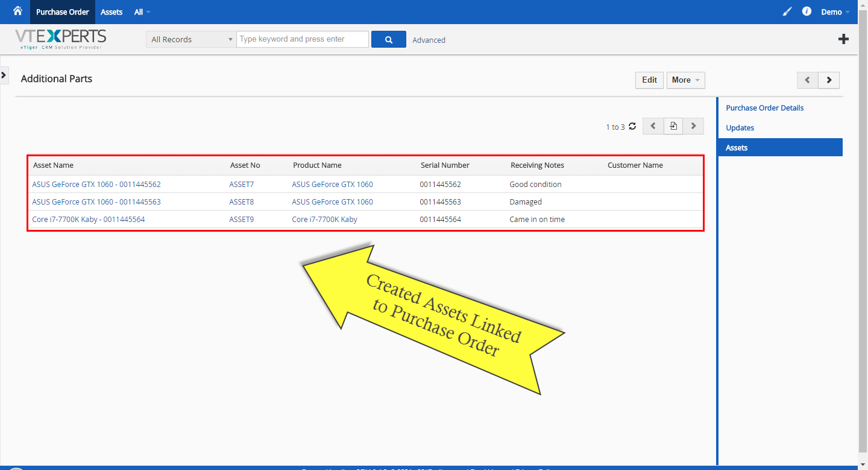Open product link in ASSET8 row
Image resolution: width=868 pixels, height=470 pixels.
click(333, 202)
